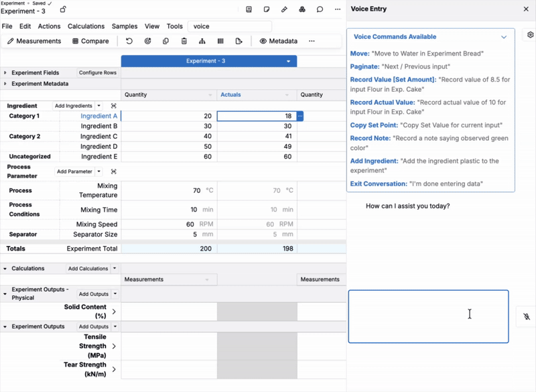Click the voice message text box

tap(428, 316)
